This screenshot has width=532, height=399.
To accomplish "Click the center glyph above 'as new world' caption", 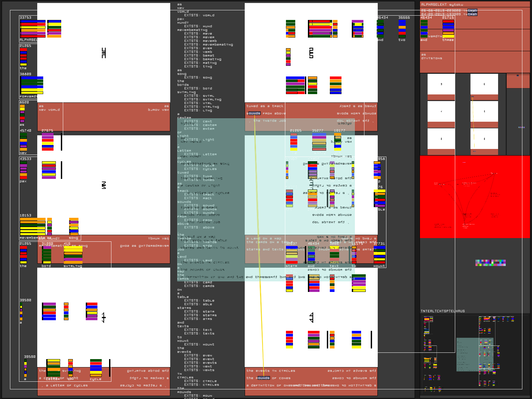I will tap(104, 53).
